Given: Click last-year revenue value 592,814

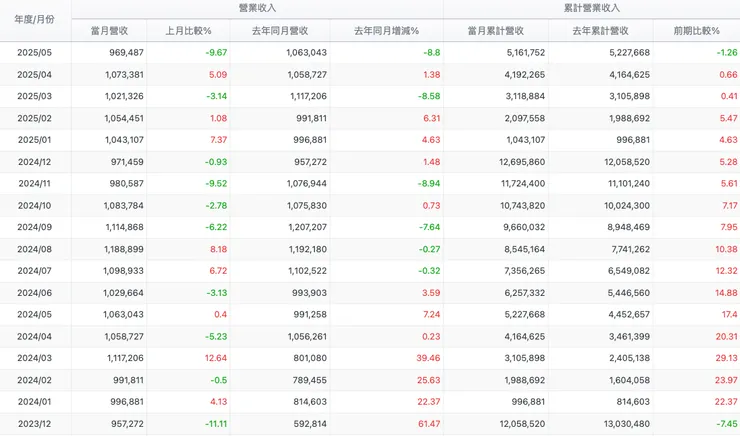Looking at the screenshot, I should click(310, 424).
